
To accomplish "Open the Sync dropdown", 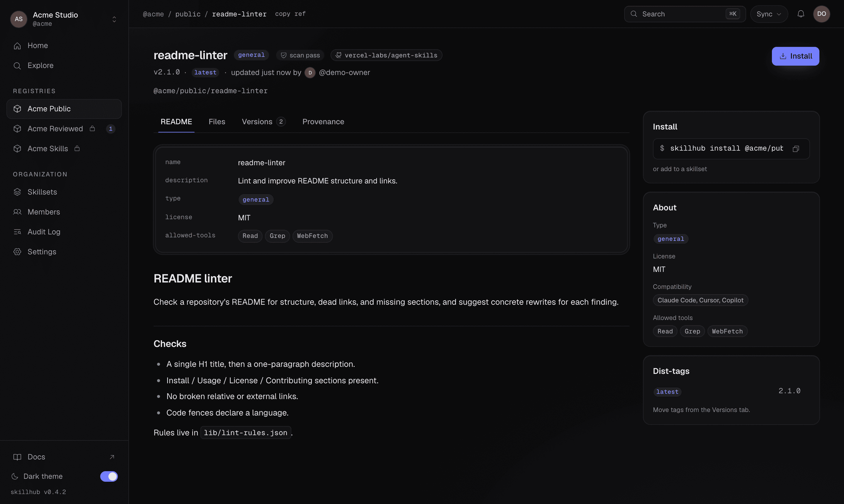I will [x=769, y=14].
